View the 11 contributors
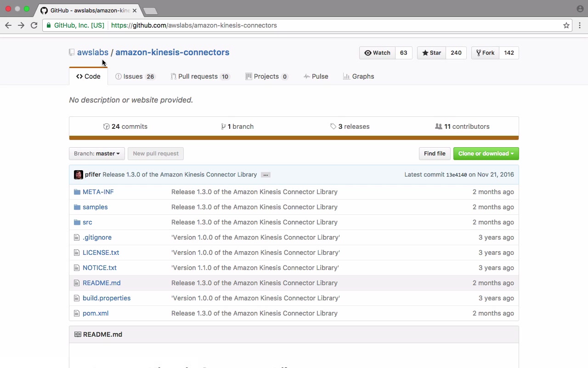Viewport: 588px width, 368px height. click(462, 126)
